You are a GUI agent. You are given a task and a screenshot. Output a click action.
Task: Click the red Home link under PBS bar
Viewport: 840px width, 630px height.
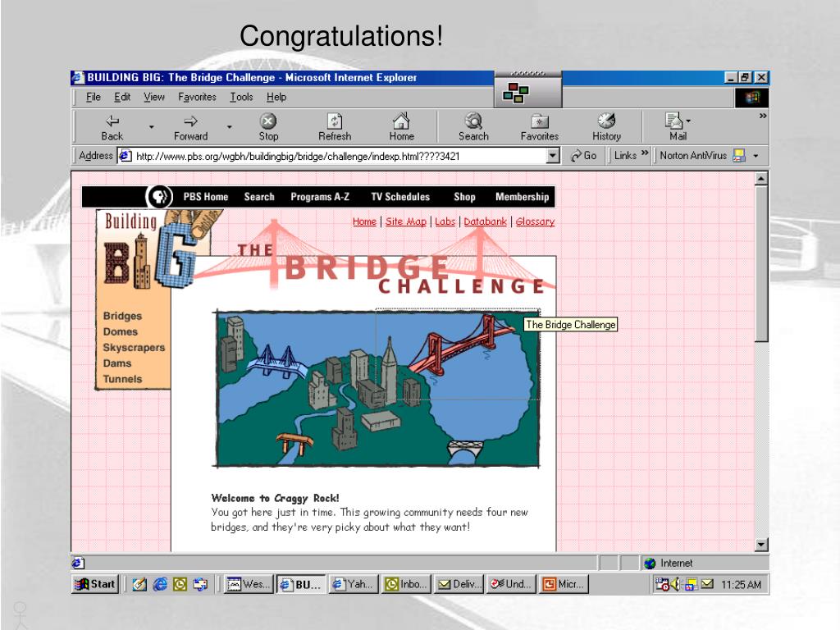tap(364, 221)
